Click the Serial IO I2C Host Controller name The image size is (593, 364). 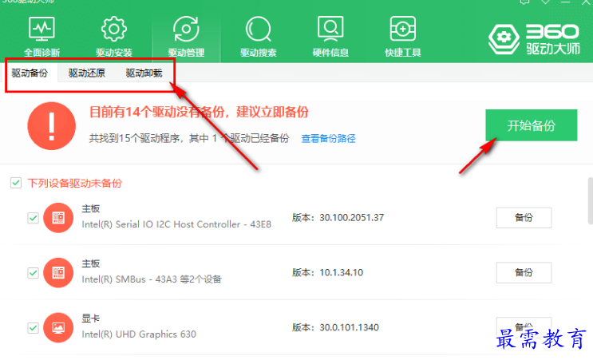176,224
